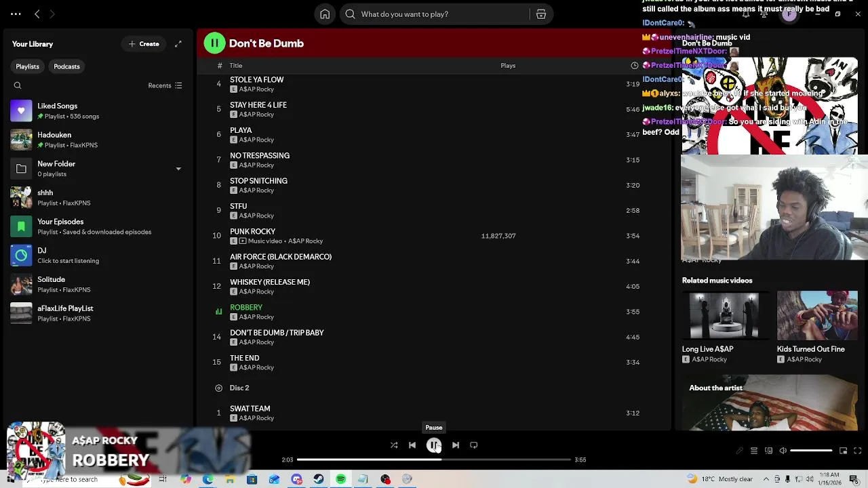Skip to next track

coord(456,445)
